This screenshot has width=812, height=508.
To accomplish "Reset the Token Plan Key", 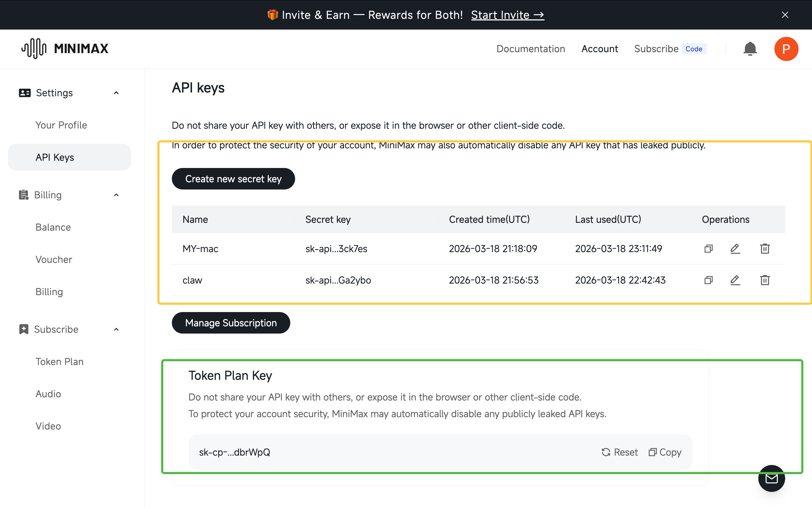I will tap(619, 452).
